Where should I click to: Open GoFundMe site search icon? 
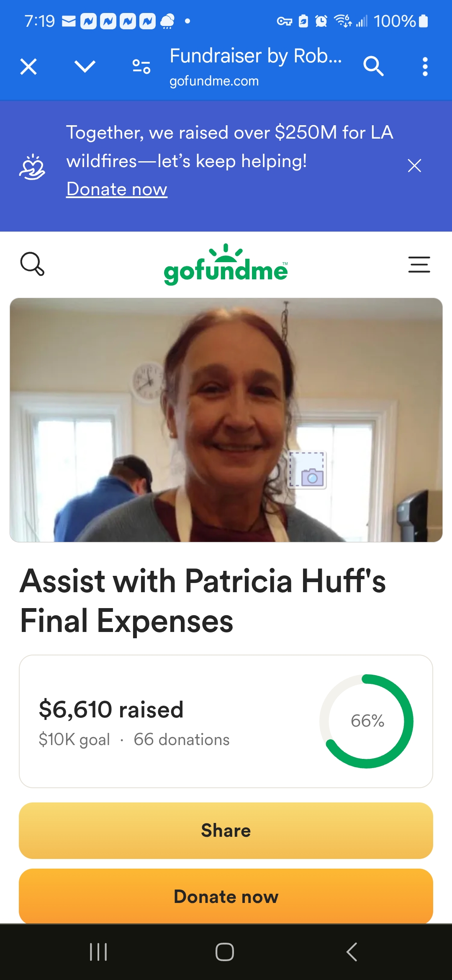32,264
